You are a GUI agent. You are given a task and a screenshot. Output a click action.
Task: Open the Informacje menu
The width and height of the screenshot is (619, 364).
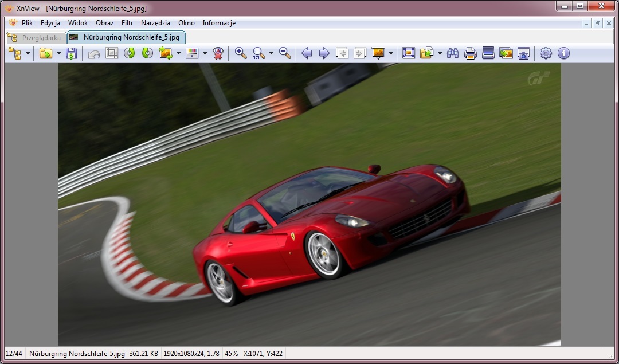[x=219, y=23]
